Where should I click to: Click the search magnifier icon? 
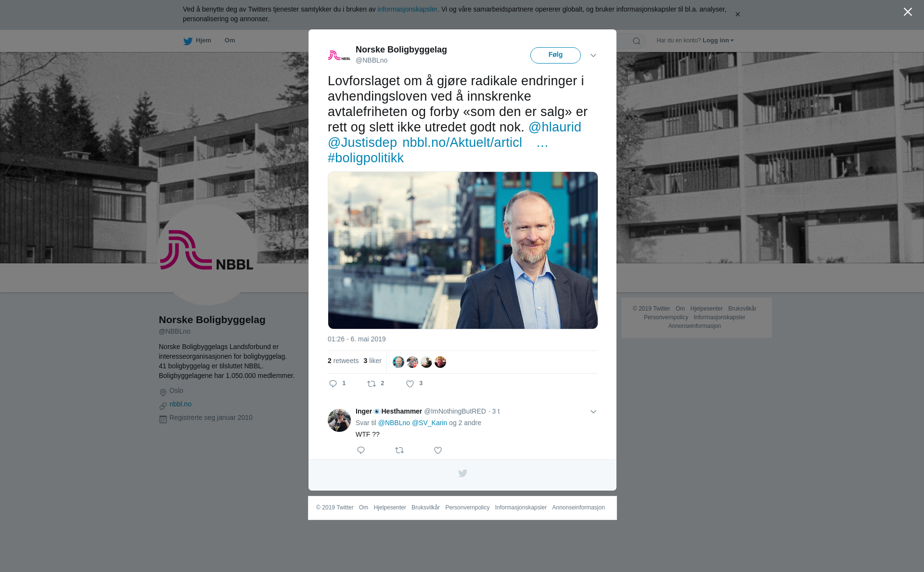coord(637,41)
